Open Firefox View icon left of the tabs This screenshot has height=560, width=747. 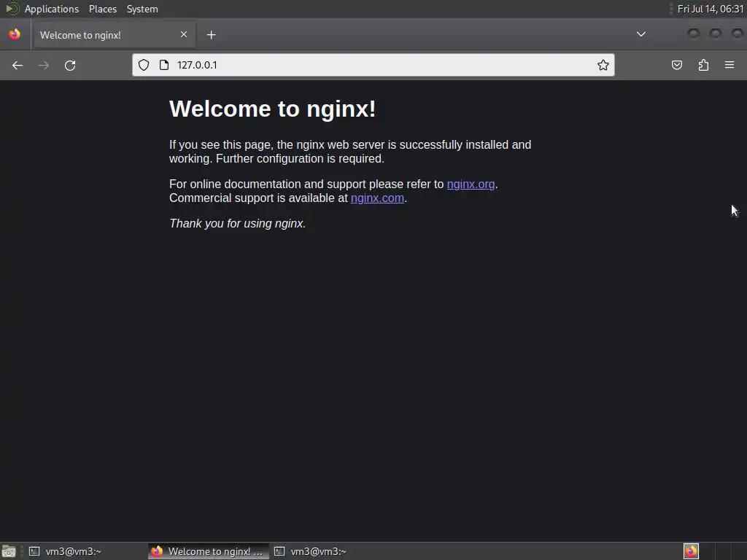(15, 34)
